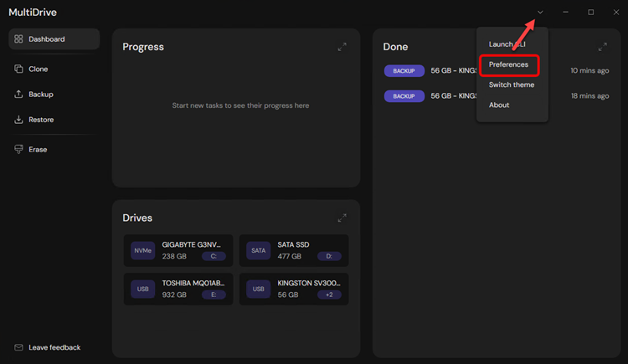Click the Dashboard grid icon in sidebar
Viewport: 628px width, 364px height.
point(18,39)
